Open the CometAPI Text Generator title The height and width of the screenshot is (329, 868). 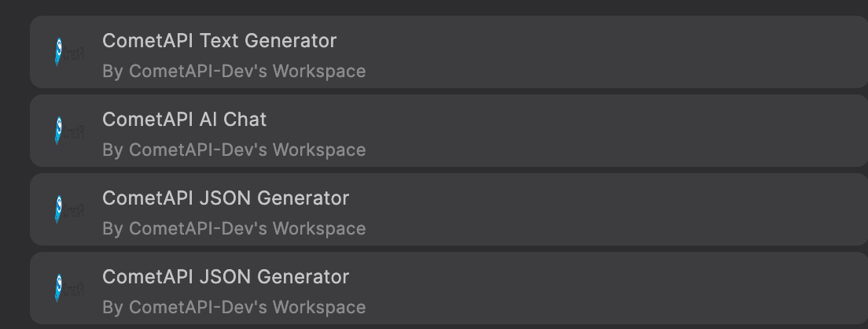219,40
